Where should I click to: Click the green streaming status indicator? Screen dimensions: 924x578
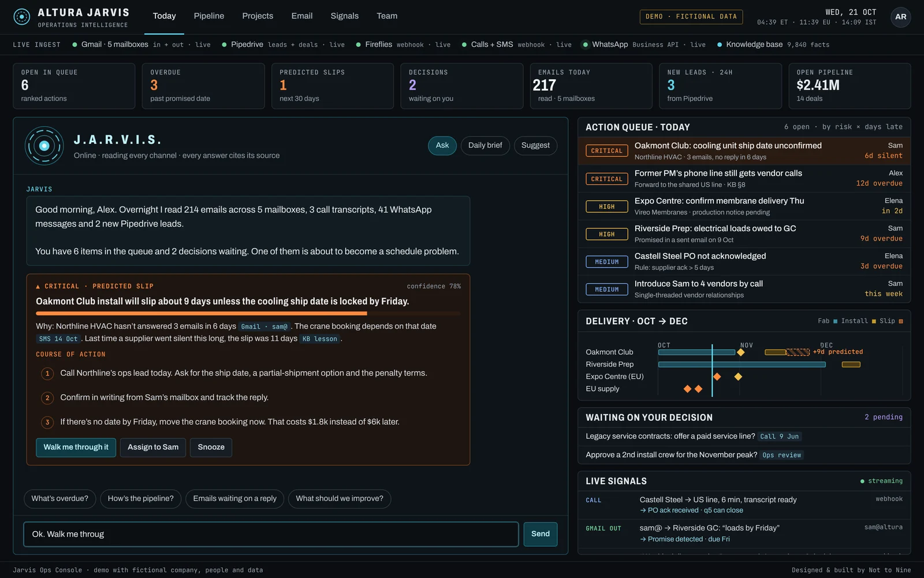862,481
